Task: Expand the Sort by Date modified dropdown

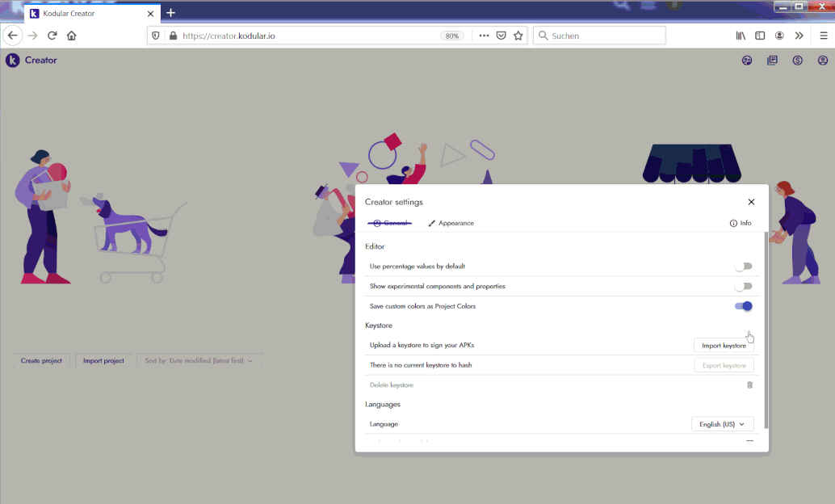Action: coord(199,361)
